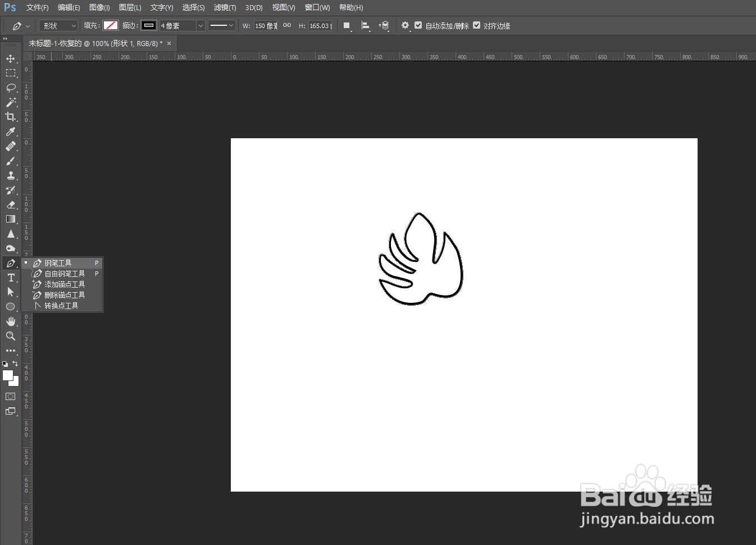Open the 窗口(W) menu

click(x=317, y=7)
